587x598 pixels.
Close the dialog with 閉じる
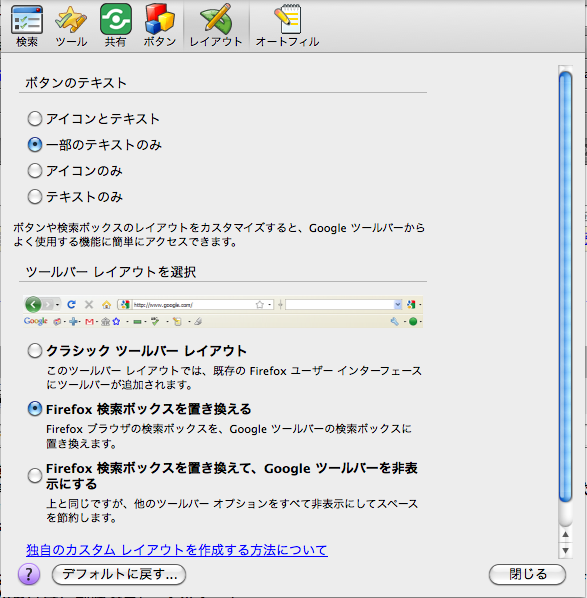(527, 574)
